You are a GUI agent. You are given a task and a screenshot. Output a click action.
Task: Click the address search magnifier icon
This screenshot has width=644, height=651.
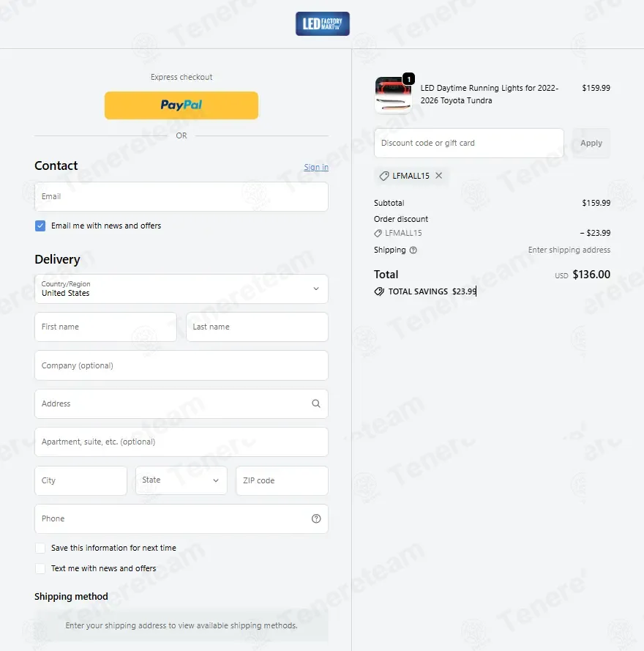point(315,403)
